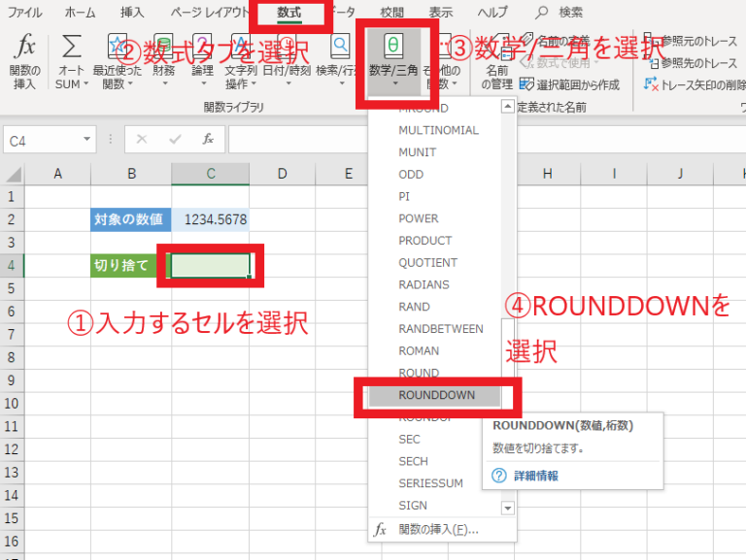This screenshot has height=560, width=746.
Task: Select the 数式 tab
Action: [289, 13]
